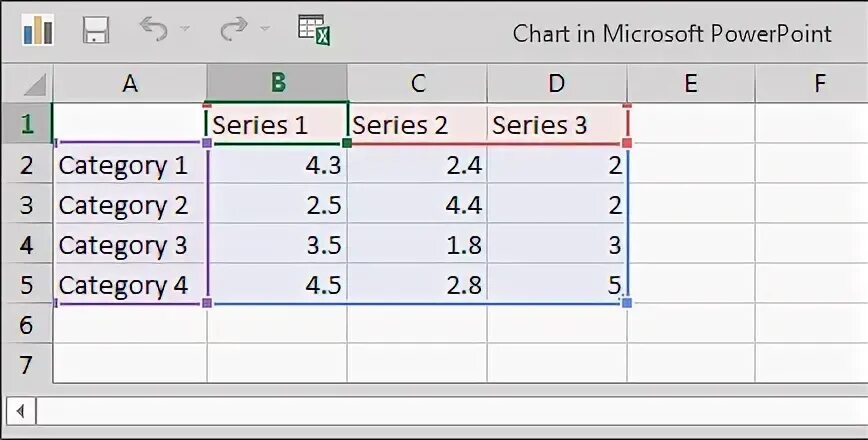This screenshot has height=440, width=868.
Task: Expand the Redo history dropdown arrow
Action: (265, 30)
